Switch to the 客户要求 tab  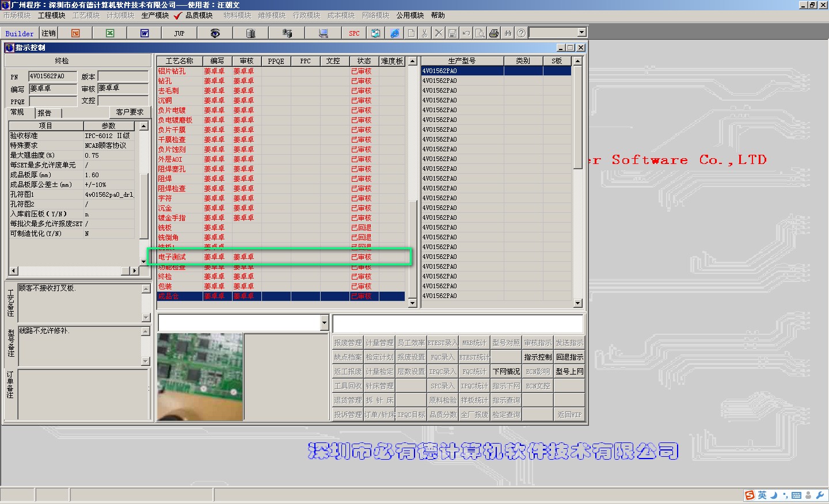pyautogui.click(x=130, y=112)
